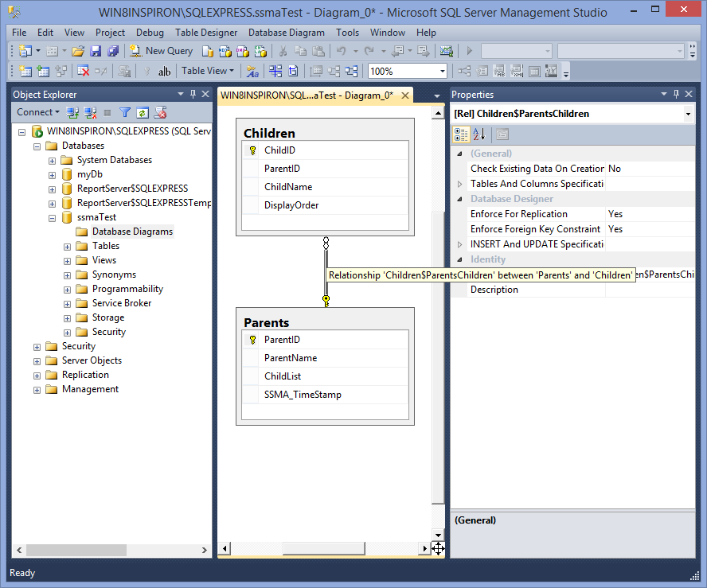Image resolution: width=707 pixels, height=588 pixels.
Task: Select the Views folder
Action: pos(104,260)
